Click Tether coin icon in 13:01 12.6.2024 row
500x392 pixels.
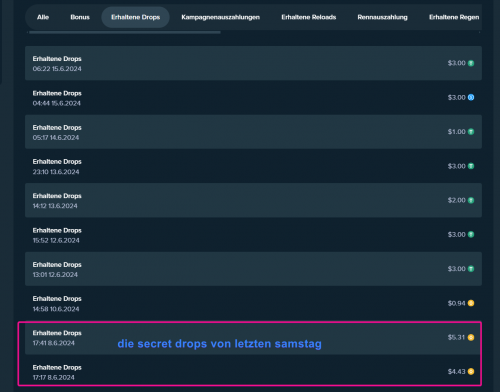point(471,269)
